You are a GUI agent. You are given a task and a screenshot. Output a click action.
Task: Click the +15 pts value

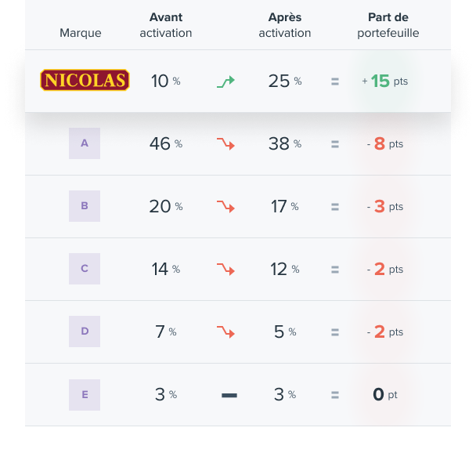pyautogui.click(x=385, y=82)
